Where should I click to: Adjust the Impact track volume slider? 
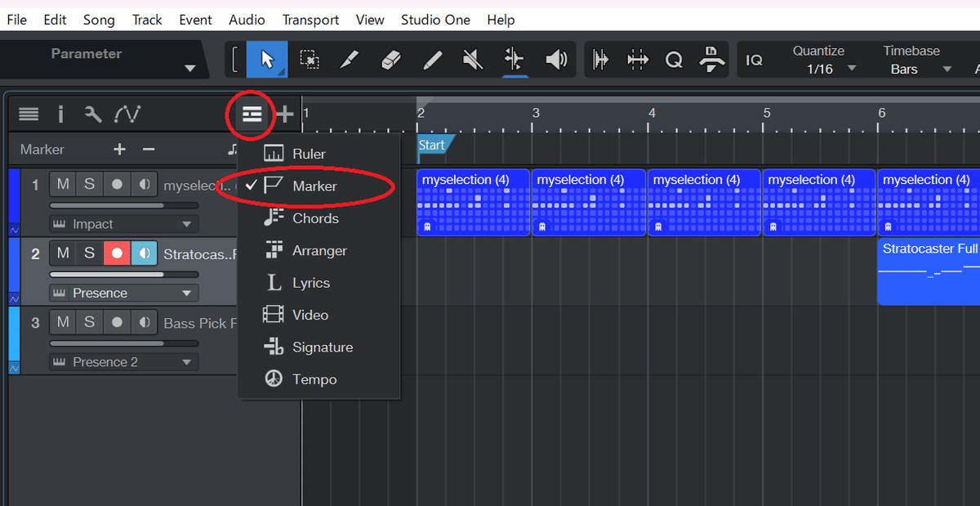click(x=122, y=207)
